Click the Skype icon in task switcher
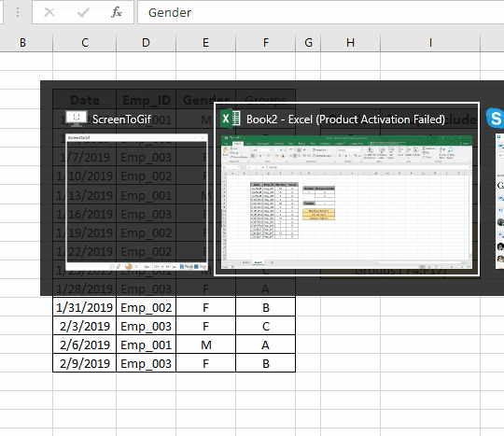This screenshot has height=436, width=504. pos(495,119)
